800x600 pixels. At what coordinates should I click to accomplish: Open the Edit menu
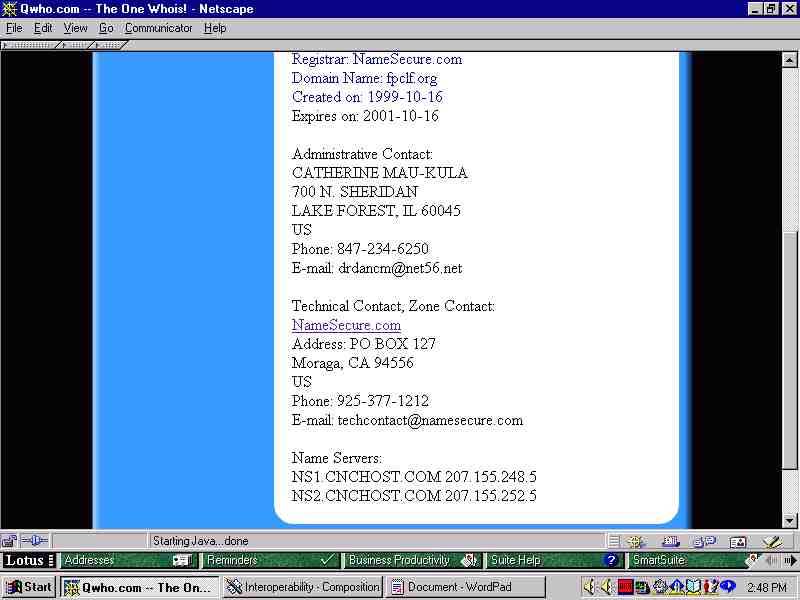click(x=43, y=28)
